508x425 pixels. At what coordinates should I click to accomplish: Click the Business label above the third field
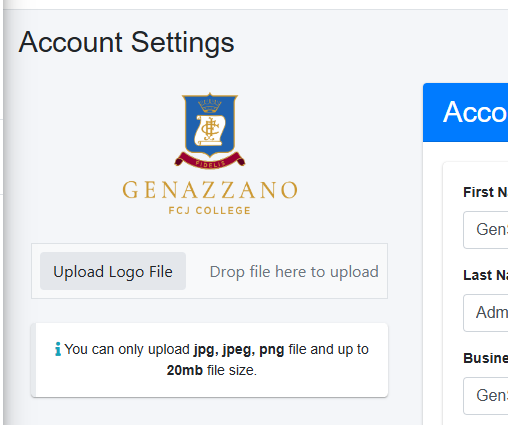[x=486, y=358]
